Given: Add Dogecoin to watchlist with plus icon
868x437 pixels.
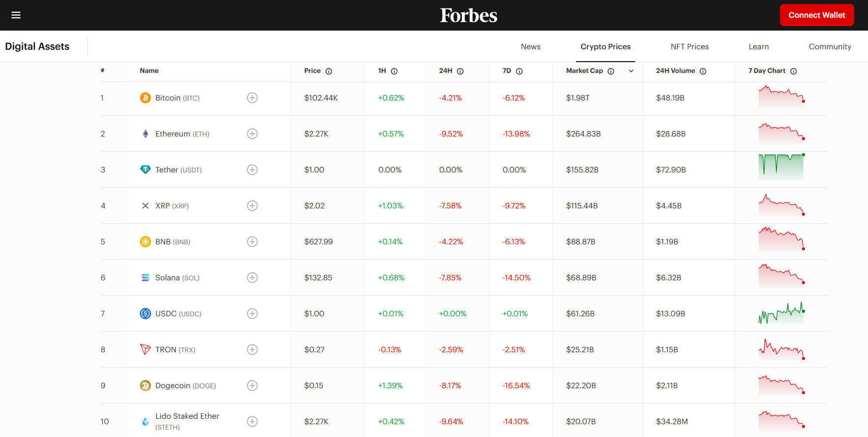Looking at the screenshot, I should tap(252, 386).
